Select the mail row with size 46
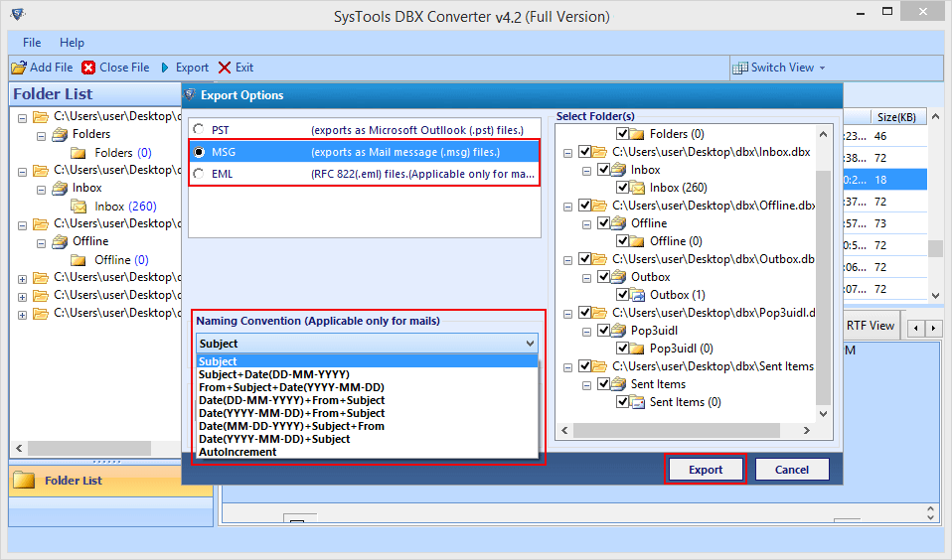This screenshot has height=560, width=952. click(x=885, y=136)
